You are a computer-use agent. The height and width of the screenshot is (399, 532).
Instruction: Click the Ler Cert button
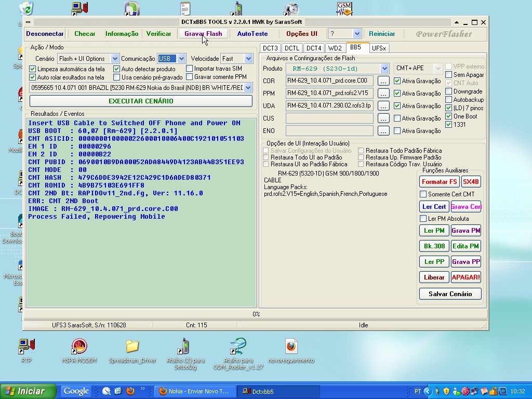tap(434, 207)
